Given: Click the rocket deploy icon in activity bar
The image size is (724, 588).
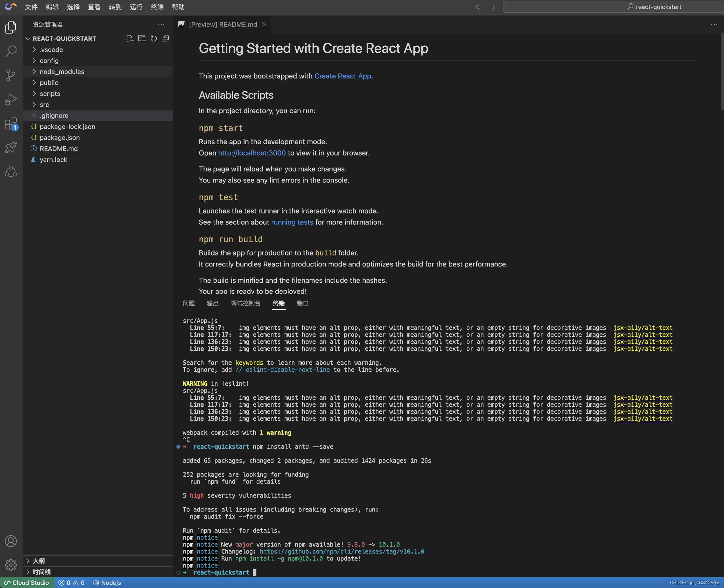Looking at the screenshot, I should 11,148.
